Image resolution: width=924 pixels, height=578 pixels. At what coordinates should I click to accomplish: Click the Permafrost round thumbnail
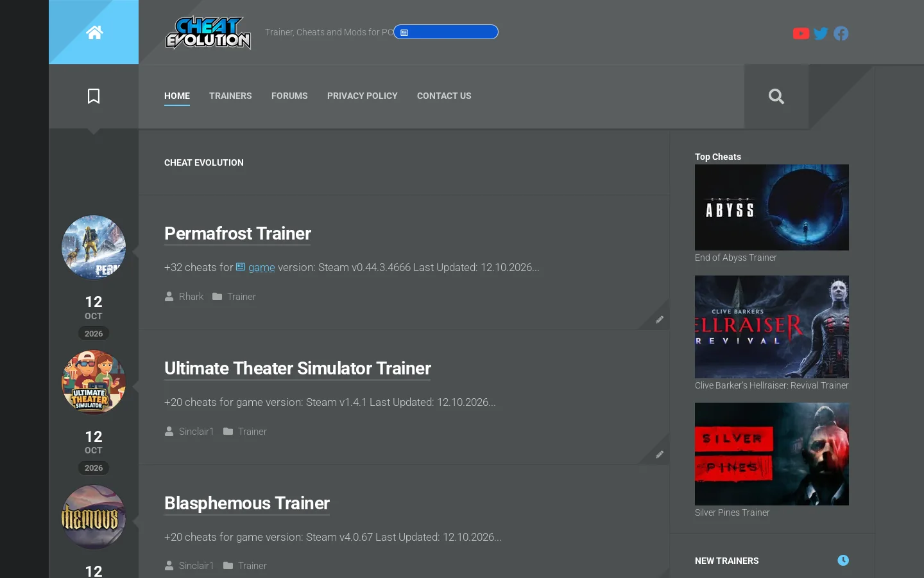(x=94, y=247)
